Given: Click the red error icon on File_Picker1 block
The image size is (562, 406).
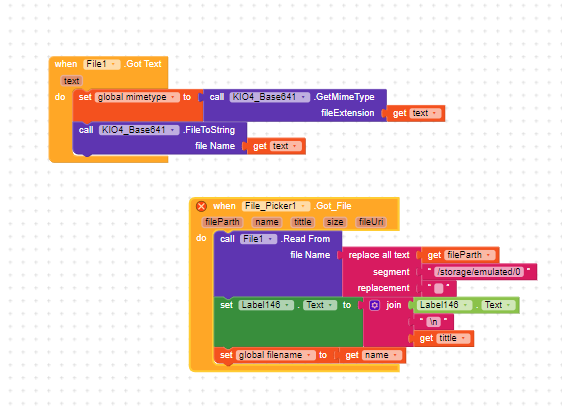Looking at the screenshot, I should tap(201, 206).
